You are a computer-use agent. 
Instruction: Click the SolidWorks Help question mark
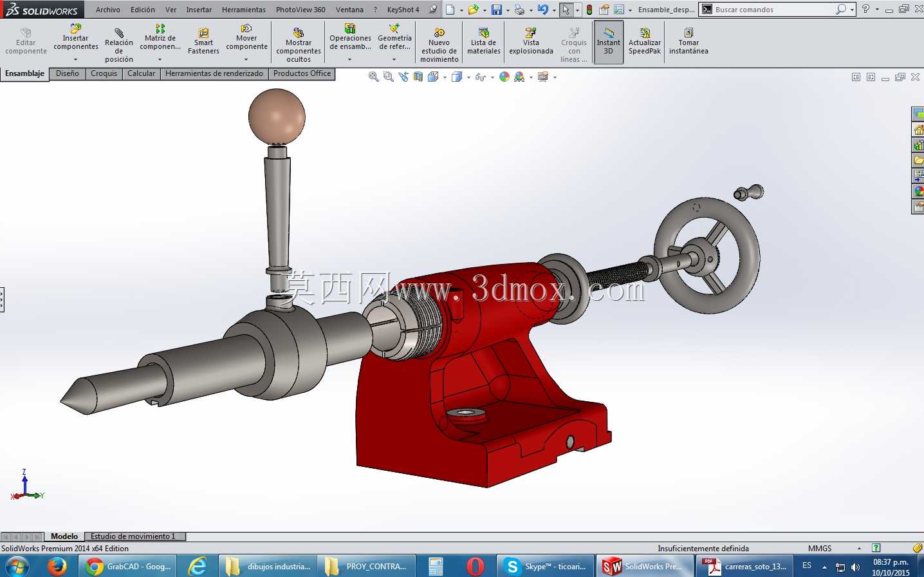pyautogui.click(x=865, y=10)
